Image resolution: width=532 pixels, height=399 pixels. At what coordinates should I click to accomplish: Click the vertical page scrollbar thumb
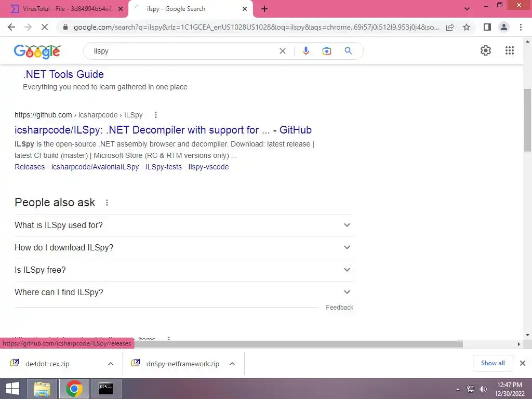[527, 120]
